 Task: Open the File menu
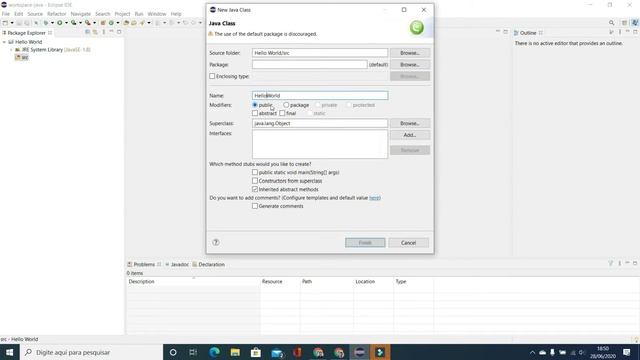[x=6, y=14]
